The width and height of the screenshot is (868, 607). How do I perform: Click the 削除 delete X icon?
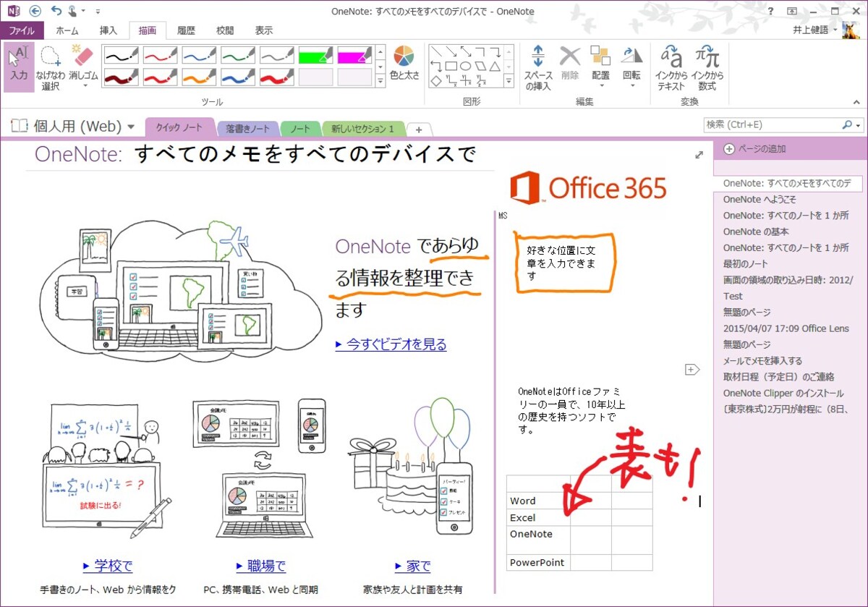(x=570, y=56)
